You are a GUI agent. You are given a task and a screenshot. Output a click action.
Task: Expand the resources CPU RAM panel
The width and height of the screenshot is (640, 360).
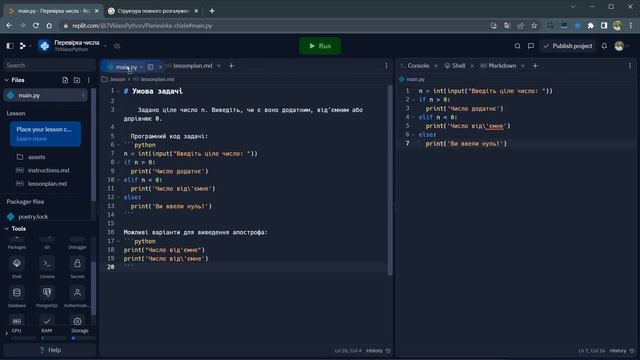click(6, 333)
